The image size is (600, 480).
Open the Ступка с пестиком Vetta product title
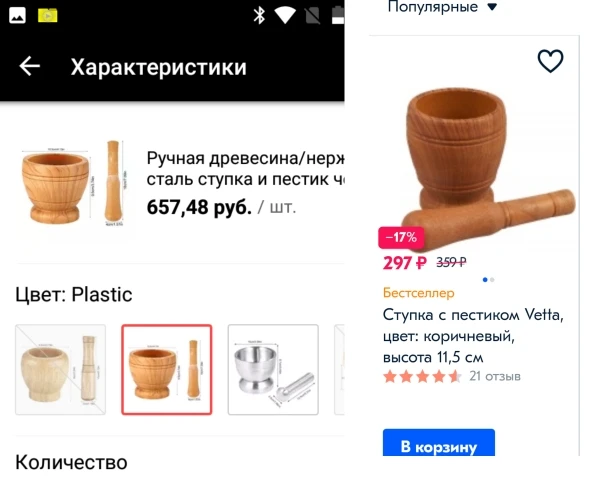pyautogui.click(x=473, y=336)
